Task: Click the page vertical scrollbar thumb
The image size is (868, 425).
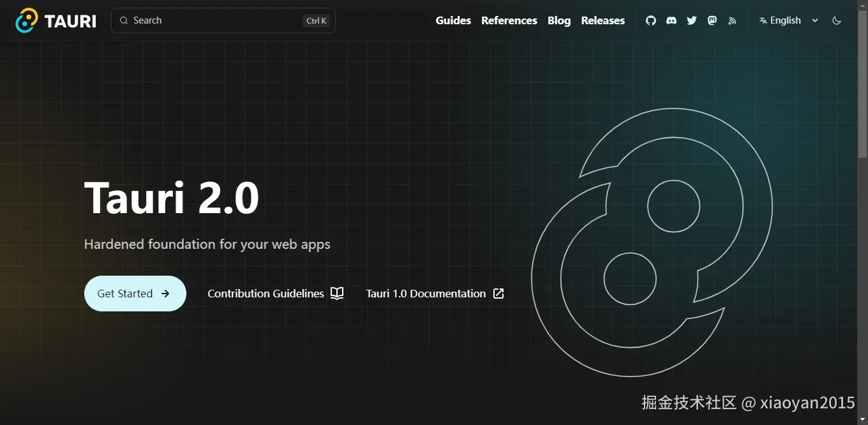Action: [x=863, y=83]
